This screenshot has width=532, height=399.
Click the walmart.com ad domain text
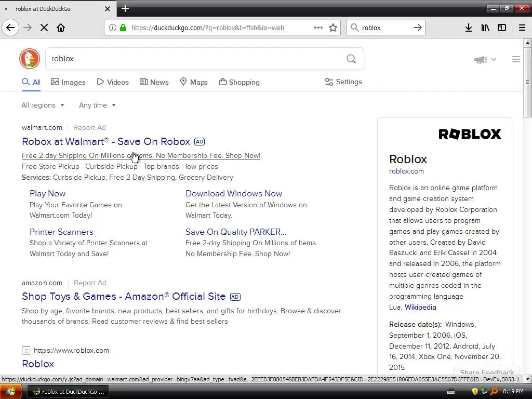(42, 128)
